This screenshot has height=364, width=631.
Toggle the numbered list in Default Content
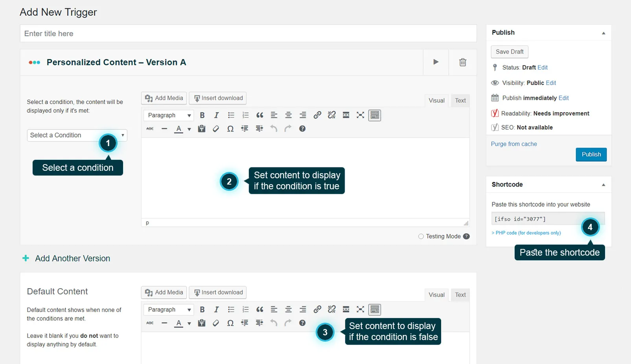(245, 309)
